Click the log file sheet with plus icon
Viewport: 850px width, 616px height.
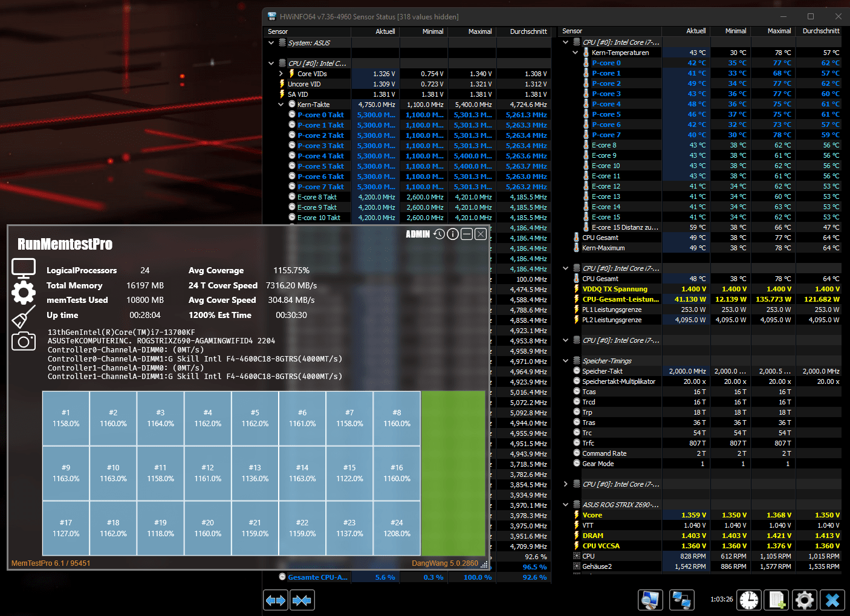click(777, 600)
